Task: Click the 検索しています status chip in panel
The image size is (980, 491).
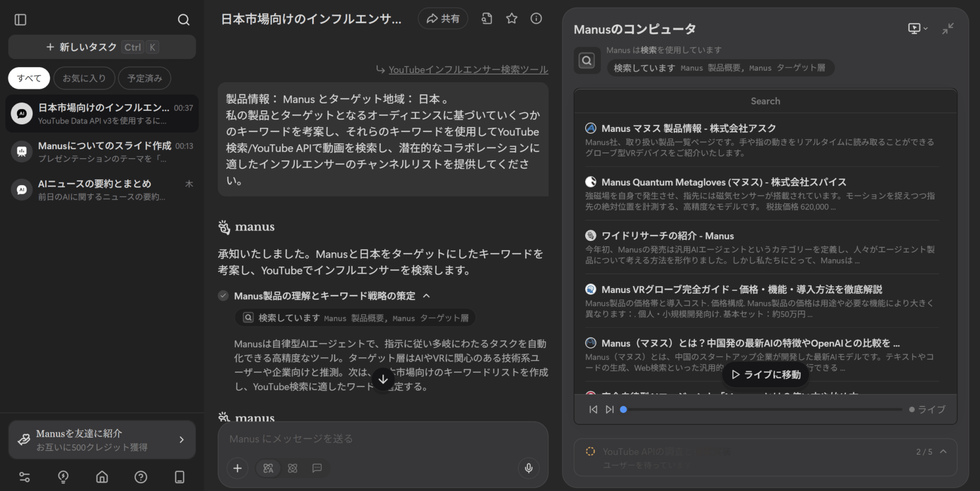Action: (720, 68)
